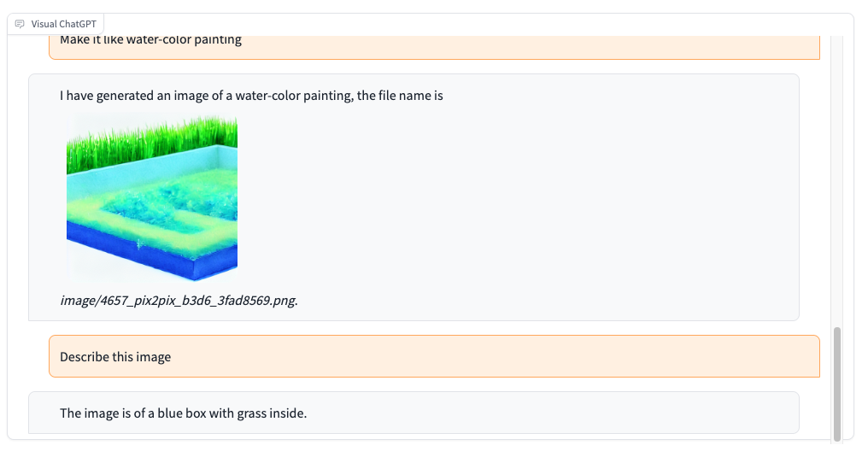Click the Visual ChatGPT label text

tap(63, 24)
